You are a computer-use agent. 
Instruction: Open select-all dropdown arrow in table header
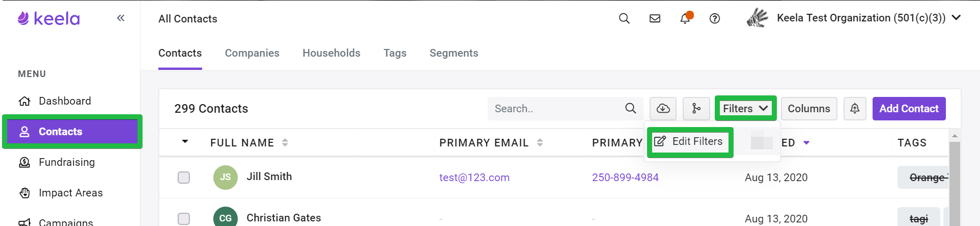point(185,142)
